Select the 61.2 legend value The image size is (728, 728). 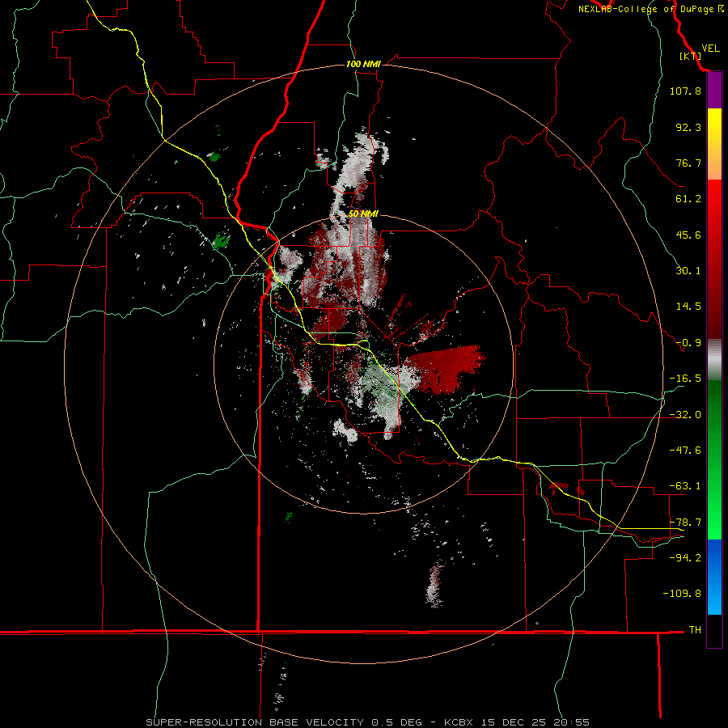click(x=688, y=199)
